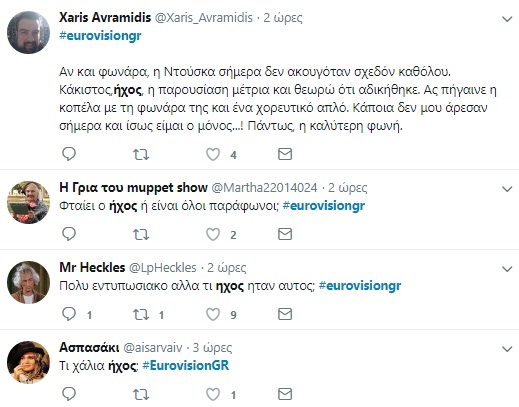Retweet the Xaris Avramidis tweet

point(141,154)
